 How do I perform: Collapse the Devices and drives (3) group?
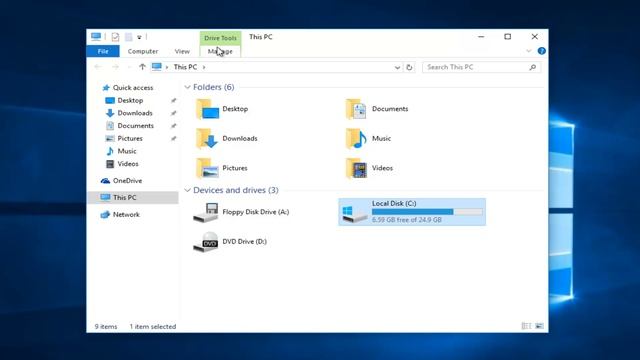(187, 190)
